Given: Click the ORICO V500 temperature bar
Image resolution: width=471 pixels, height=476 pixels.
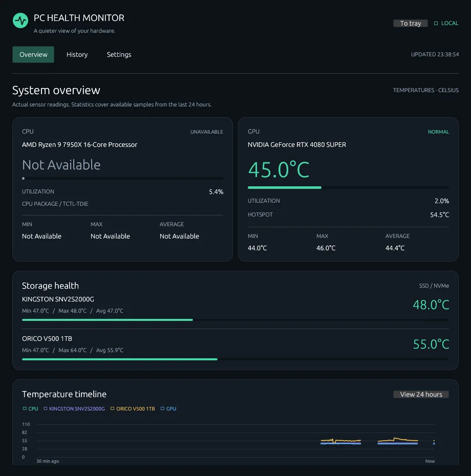Looking at the screenshot, I should [x=235, y=359].
